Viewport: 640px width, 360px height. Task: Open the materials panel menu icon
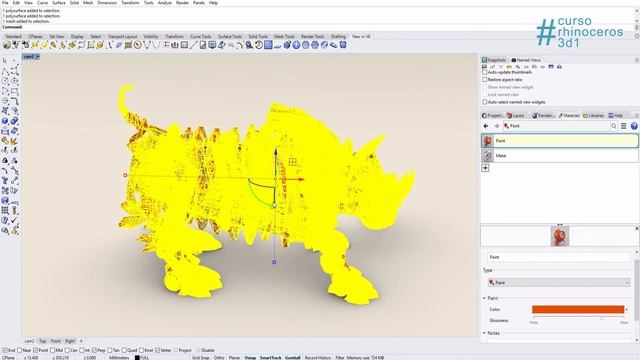click(624, 126)
